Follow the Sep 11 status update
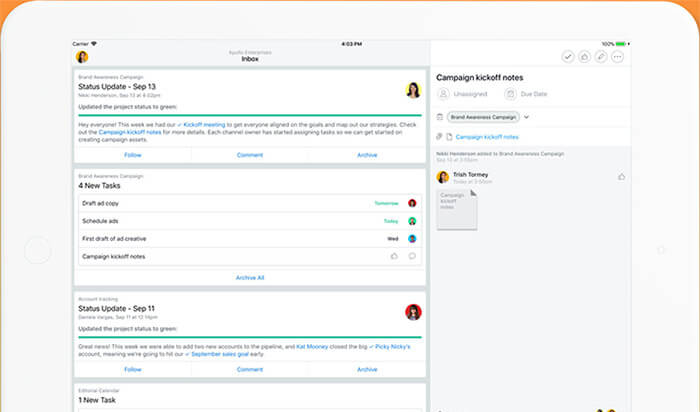This screenshot has height=412, width=700. [133, 369]
